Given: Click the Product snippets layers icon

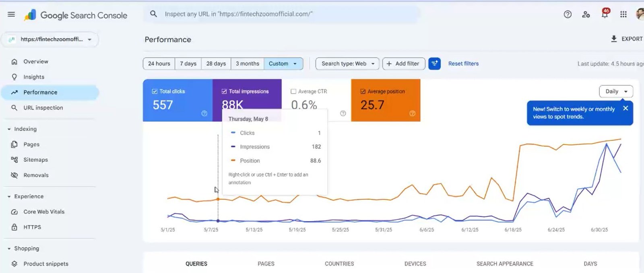Looking at the screenshot, I should pyautogui.click(x=14, y=264).
